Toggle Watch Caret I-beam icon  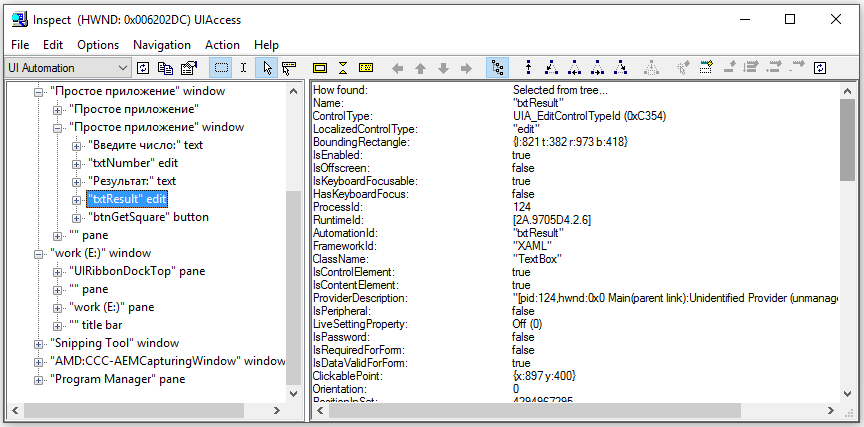pos(244,68)
